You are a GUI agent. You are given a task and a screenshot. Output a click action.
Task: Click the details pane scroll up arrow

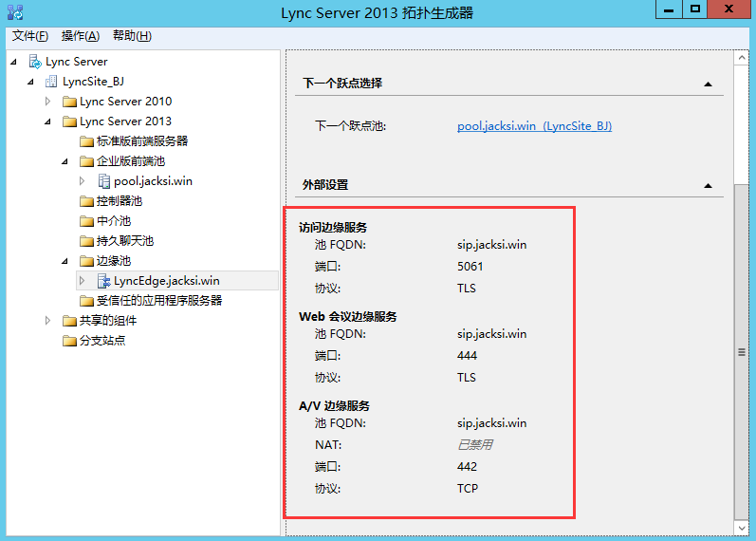point(742,58)
